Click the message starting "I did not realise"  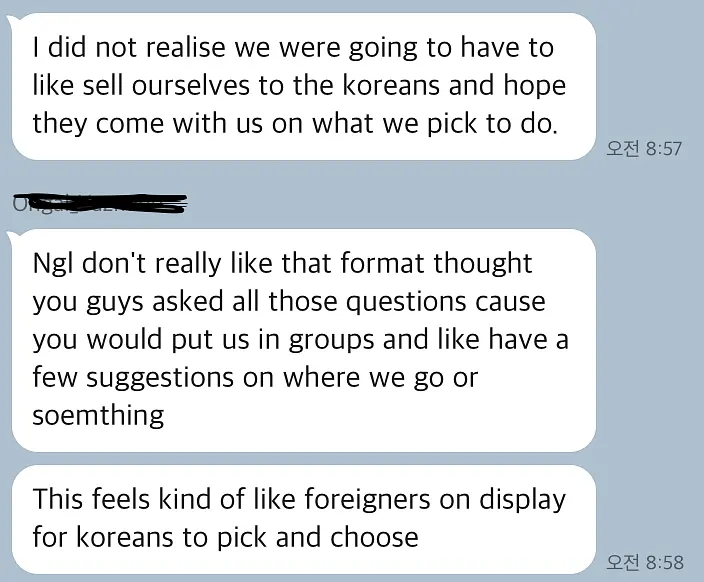pos(304,86)
